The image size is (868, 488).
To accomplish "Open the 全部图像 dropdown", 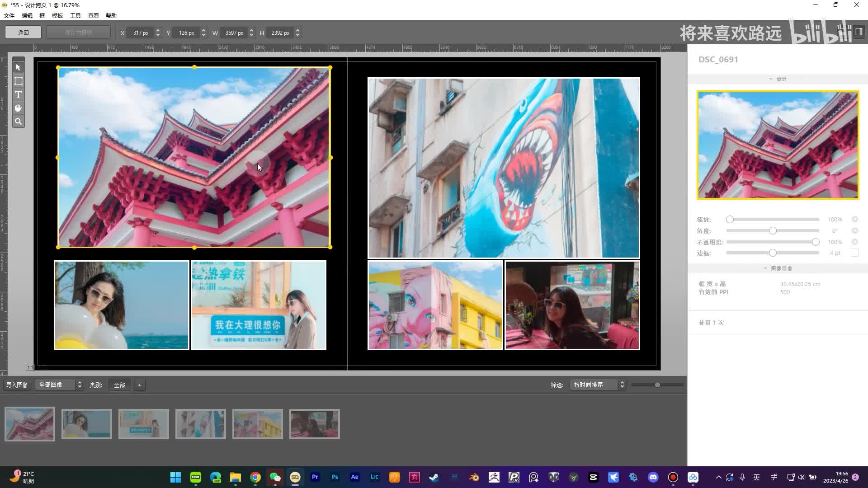I will point(60,385).
